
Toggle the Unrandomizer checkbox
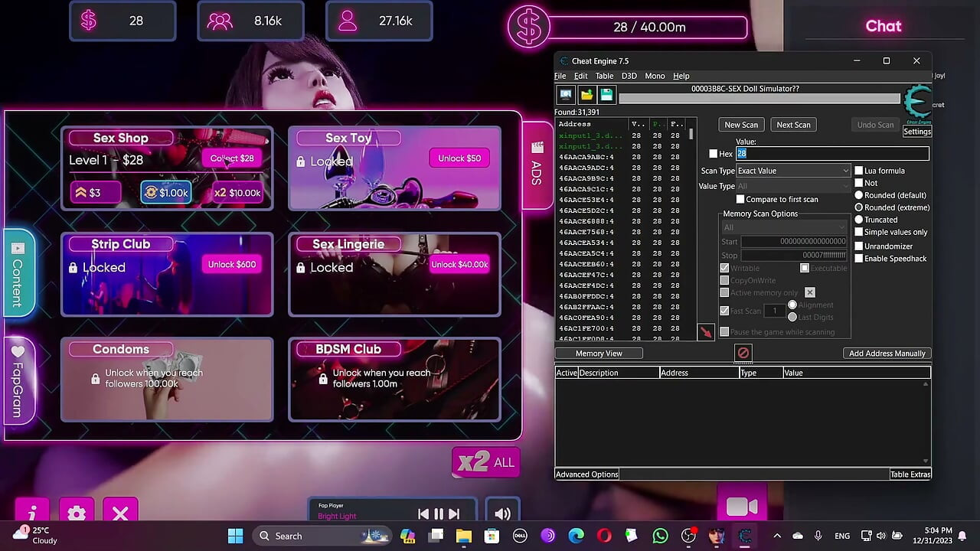[859, 246]
